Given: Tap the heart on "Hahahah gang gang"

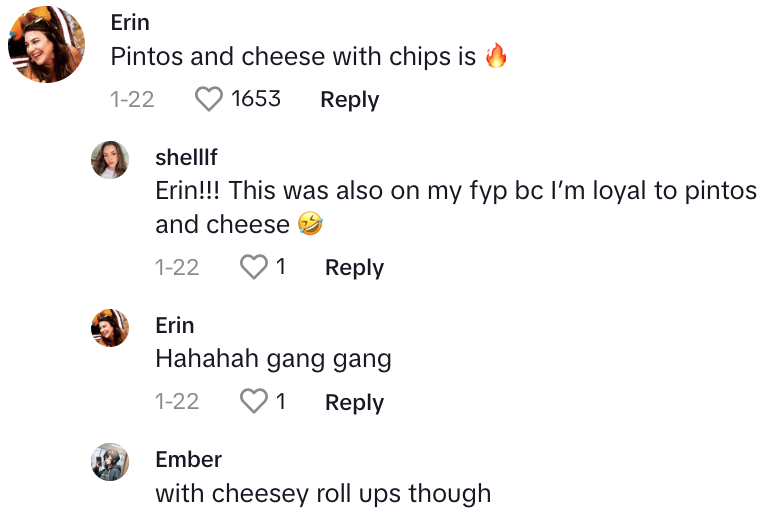Looking at the screenshot, I should 255,402.
